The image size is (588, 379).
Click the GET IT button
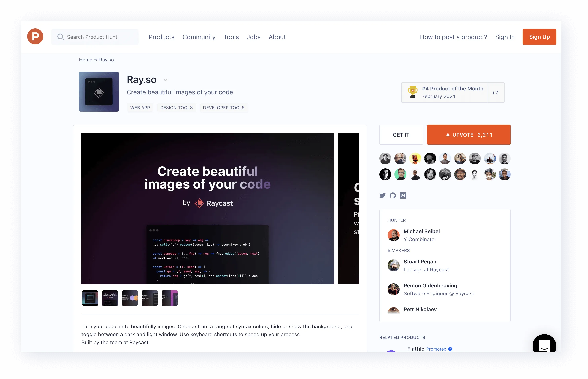[x=401, y=135]
